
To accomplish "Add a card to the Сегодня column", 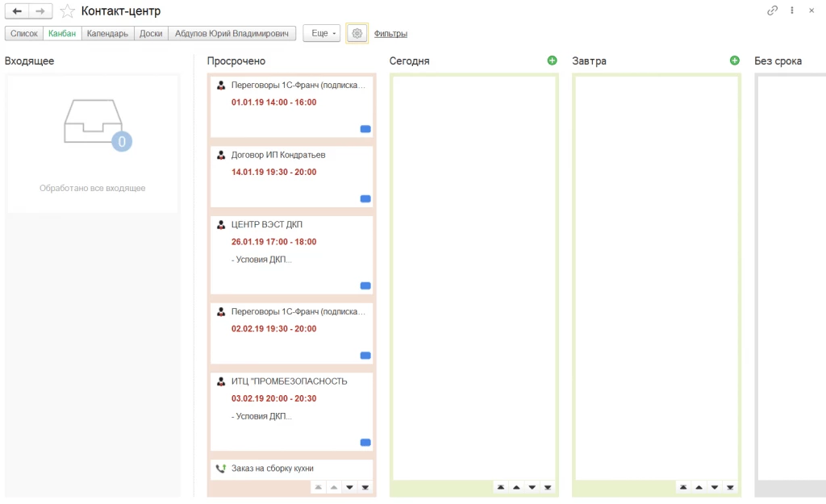I will pos(552,60).
